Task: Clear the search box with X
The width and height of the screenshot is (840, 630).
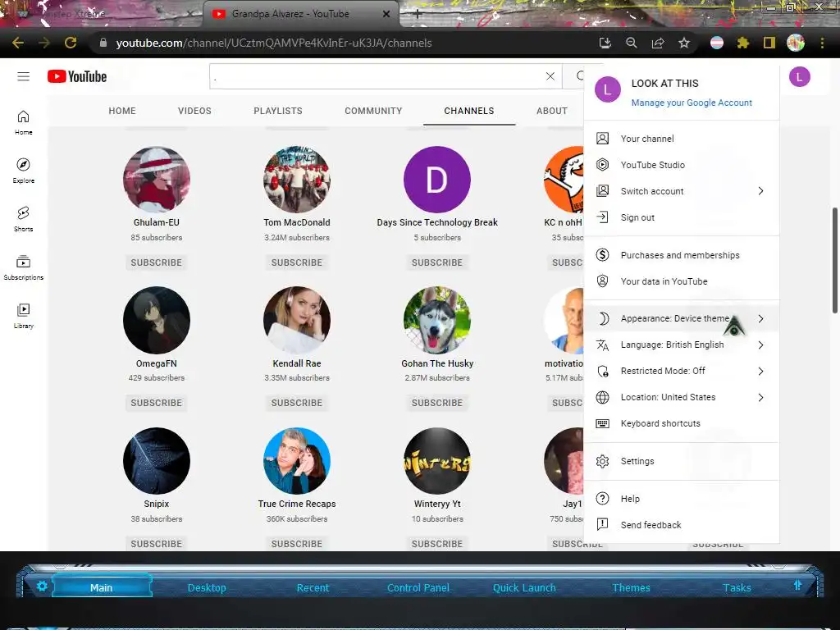Action: pyautogui.click(x=550, y=76)
